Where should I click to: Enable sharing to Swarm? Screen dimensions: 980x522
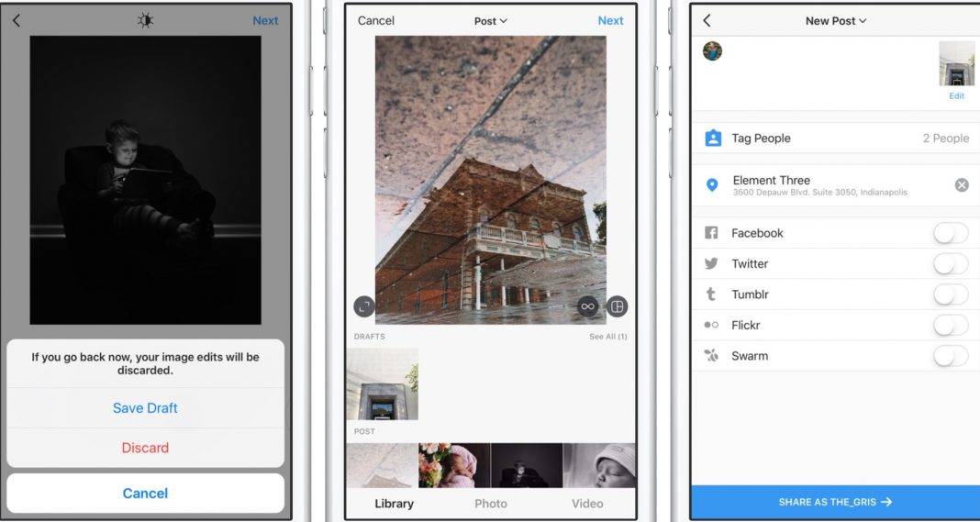[x=951, y=356]
